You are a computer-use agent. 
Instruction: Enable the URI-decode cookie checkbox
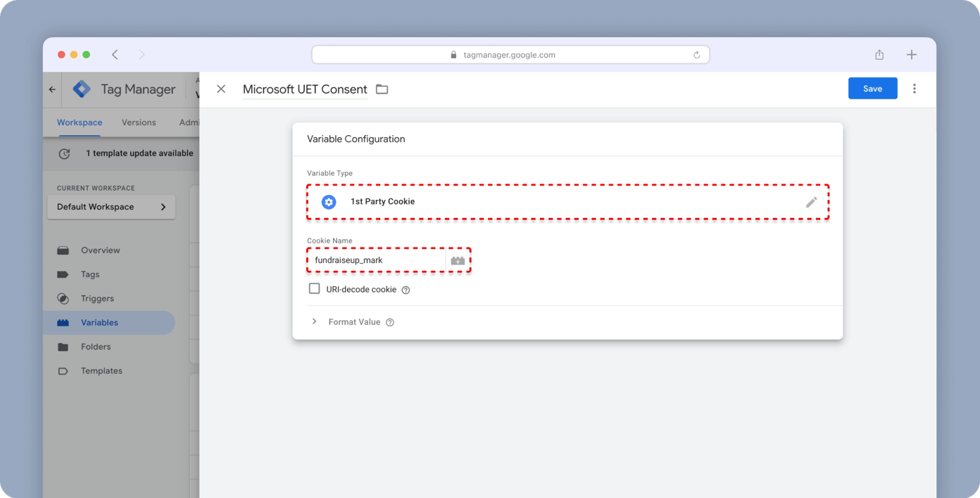(315, 289)
